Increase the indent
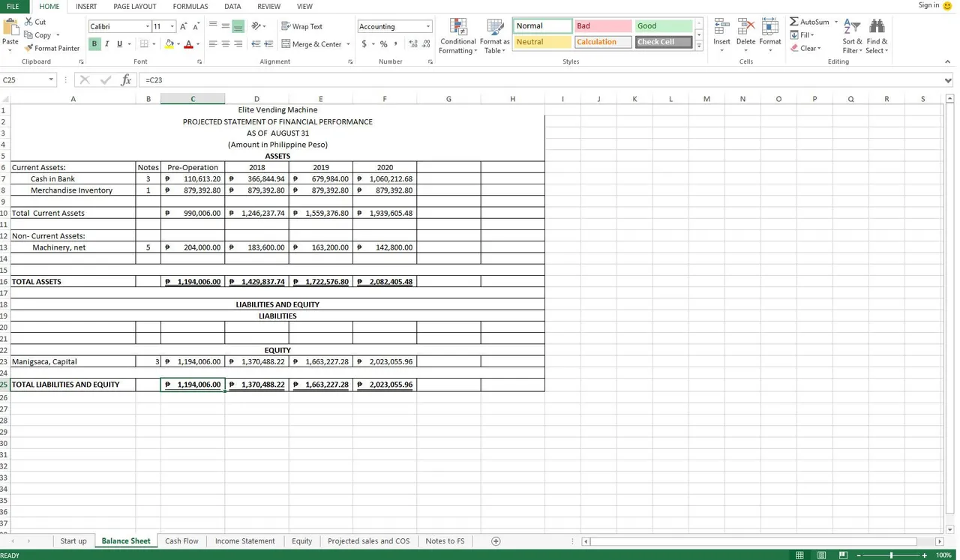960x560 pixels. [268, 44]
